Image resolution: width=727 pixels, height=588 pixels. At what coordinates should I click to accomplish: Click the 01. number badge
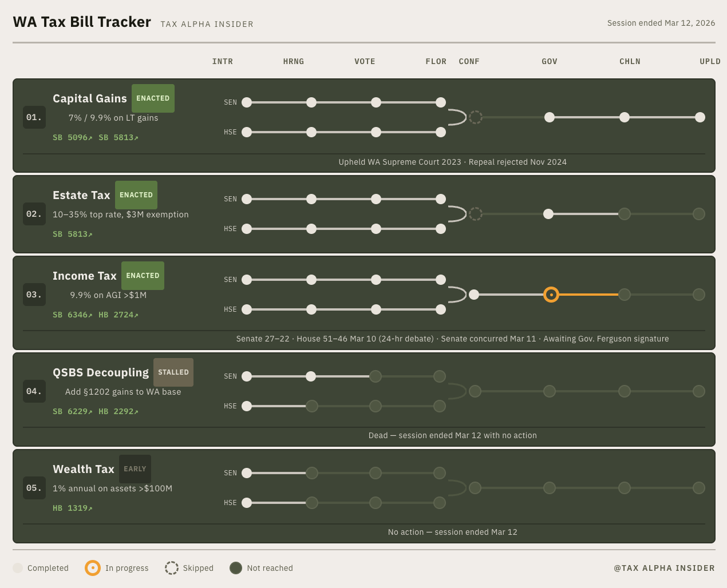34,117
